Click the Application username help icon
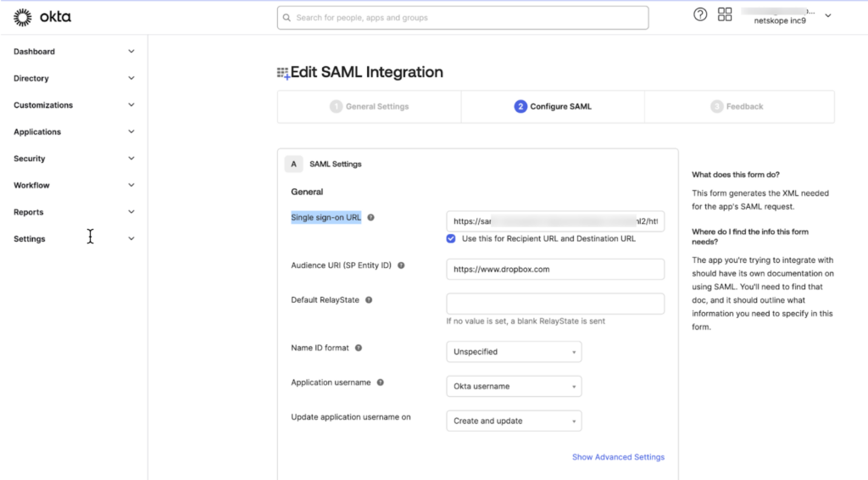 pyautogui.click(x=381, y=382)
